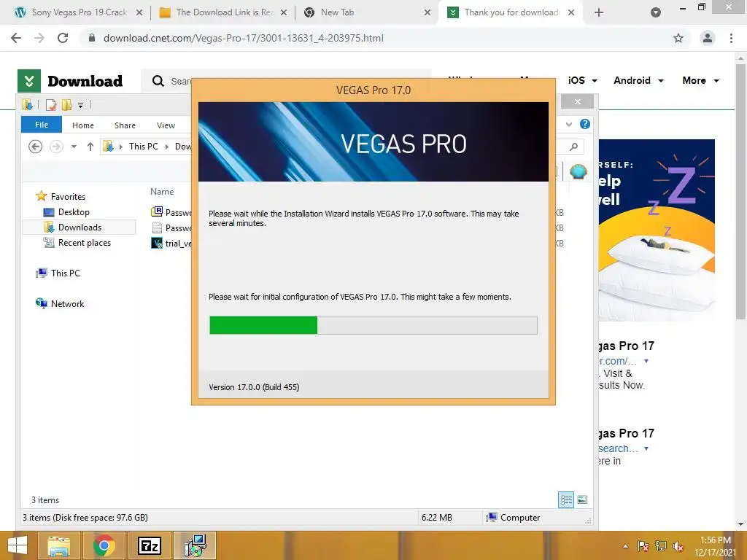Click the Favorites heading in navigation pane
Viewport: 747px width, 560px height.
[x=68, y=196]
